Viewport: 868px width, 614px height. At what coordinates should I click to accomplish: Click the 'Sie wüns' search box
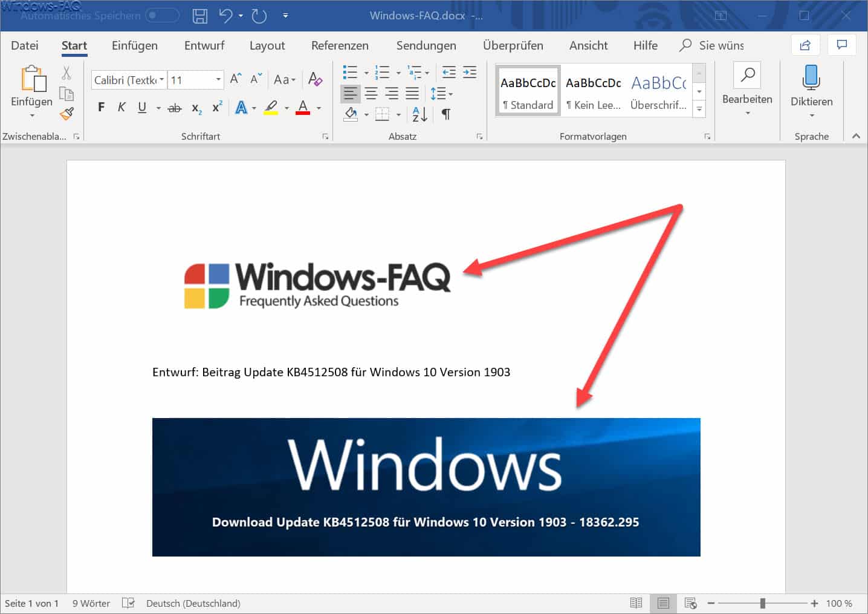point(712,45)
